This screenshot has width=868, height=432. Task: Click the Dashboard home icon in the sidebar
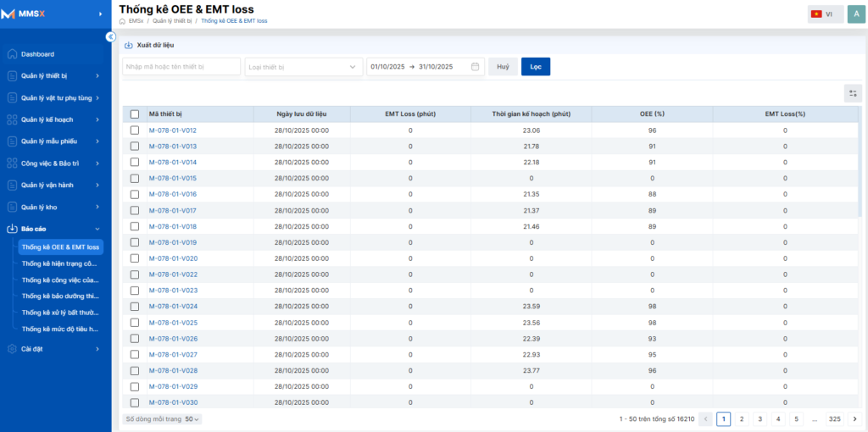click(x=12, y=54)
